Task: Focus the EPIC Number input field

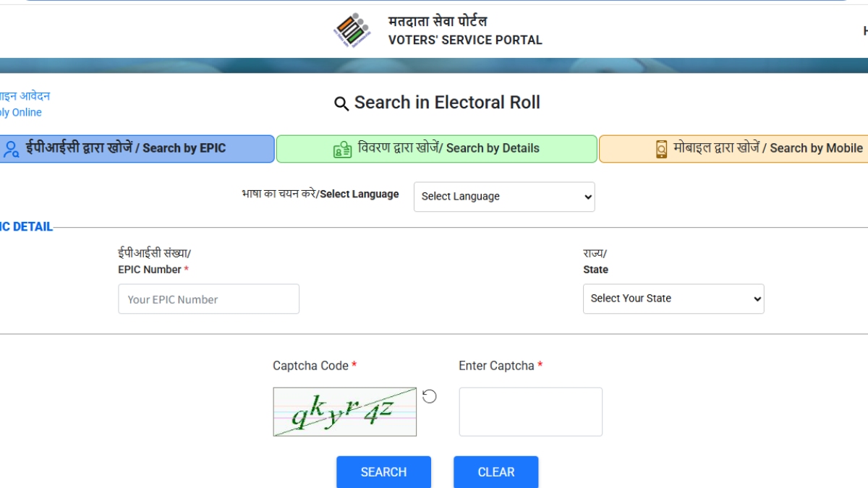Action: click(208, 299)
